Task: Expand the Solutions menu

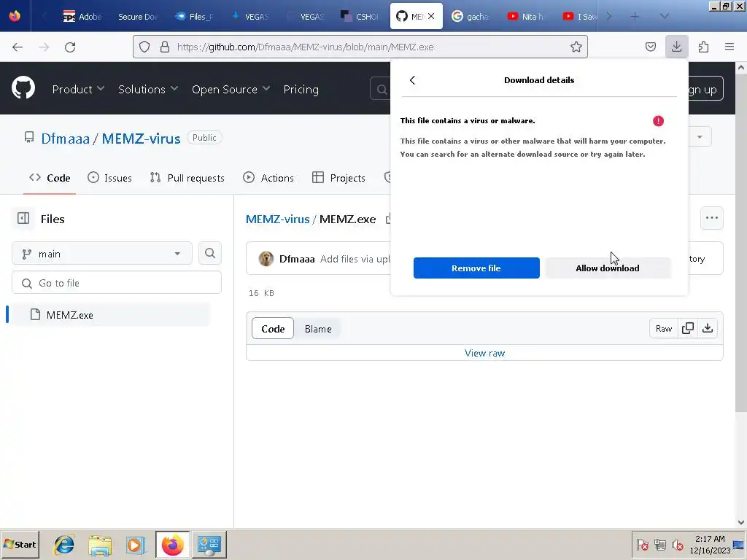Action: tap(147, 89)
